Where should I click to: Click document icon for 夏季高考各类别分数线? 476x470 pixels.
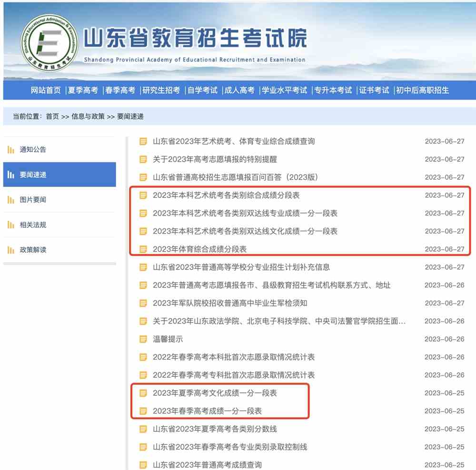coord(143,429)
